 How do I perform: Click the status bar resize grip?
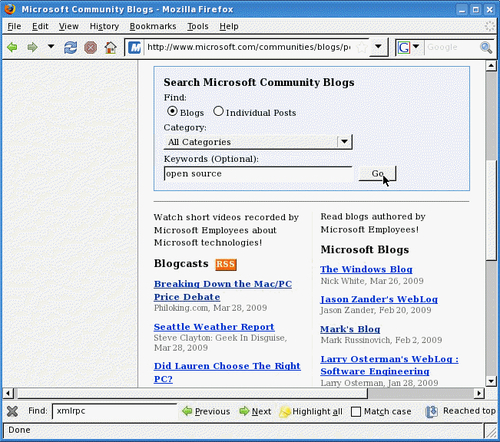491,432
